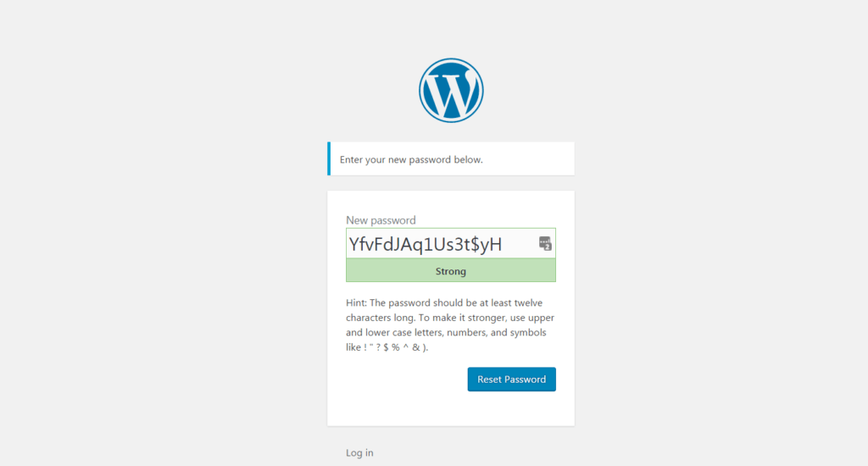The height and width of the screenshot is (466, 868).
Task: Click the Reset Password button
Action: pos(511,379)
